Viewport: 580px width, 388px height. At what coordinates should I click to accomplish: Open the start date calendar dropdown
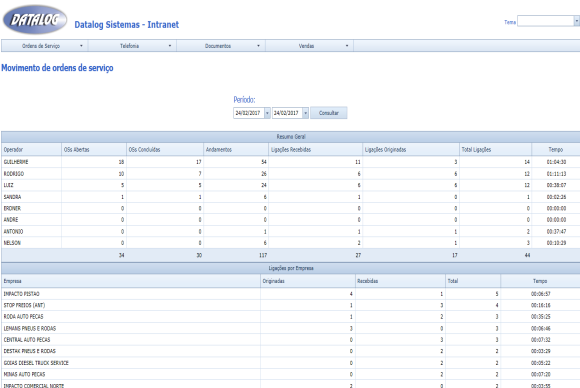(x=267, y=113)
